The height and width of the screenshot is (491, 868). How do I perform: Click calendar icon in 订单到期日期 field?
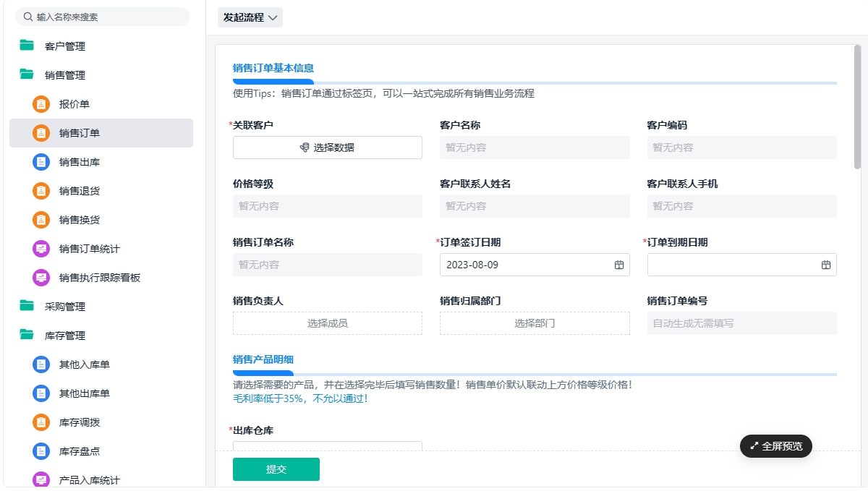click(x=826, y=265)
